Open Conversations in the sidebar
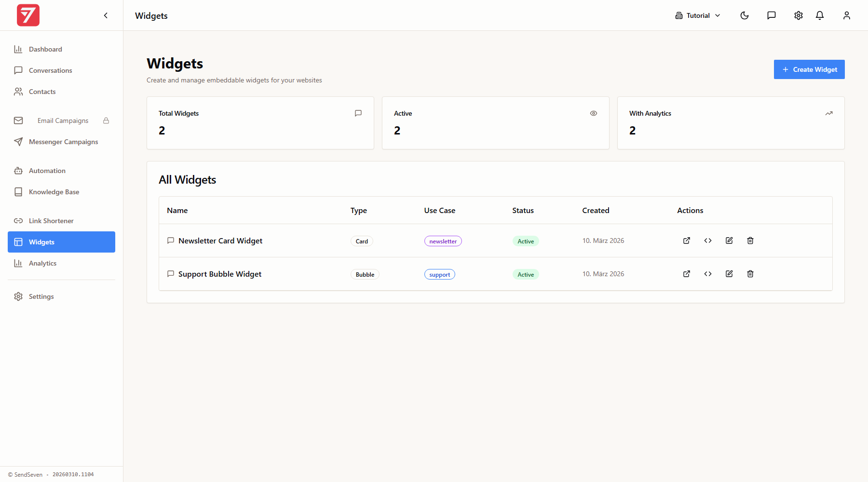 coord(61,70)
